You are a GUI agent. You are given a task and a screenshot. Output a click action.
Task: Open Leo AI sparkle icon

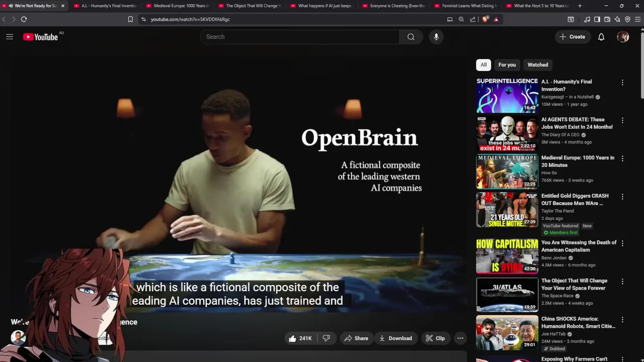coord(617,19)
